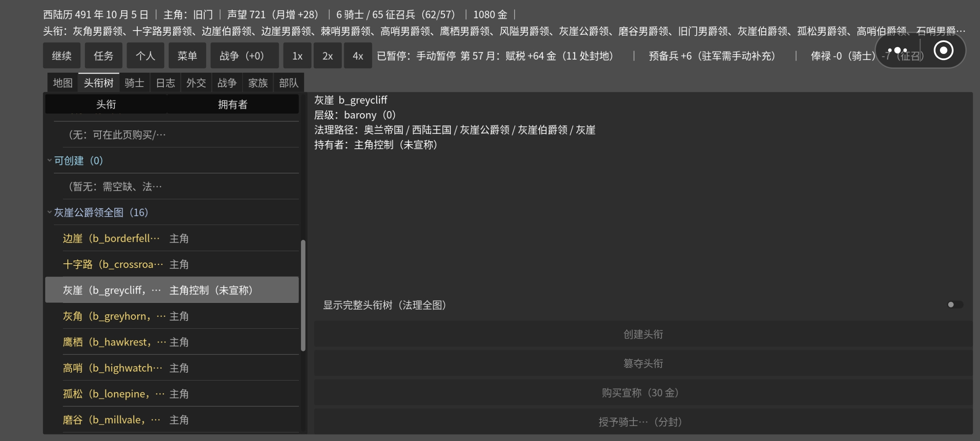Viewport: 980px width, 441px height.
Task: Select the 灰角 (b_greyhorn) row
Action: [x=172, y=316]
